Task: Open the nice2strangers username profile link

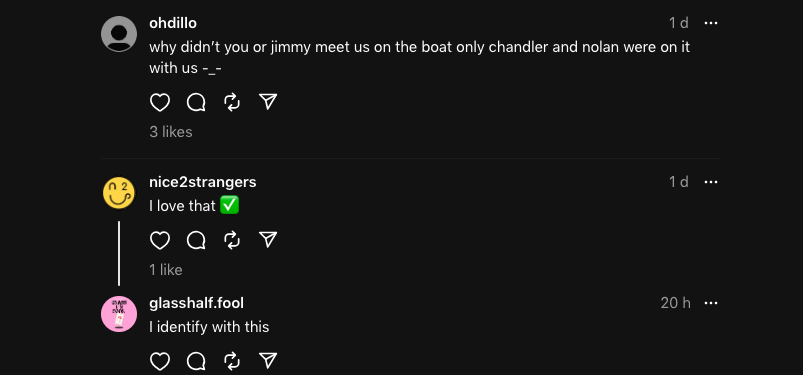Action: (x=203, y=182)
